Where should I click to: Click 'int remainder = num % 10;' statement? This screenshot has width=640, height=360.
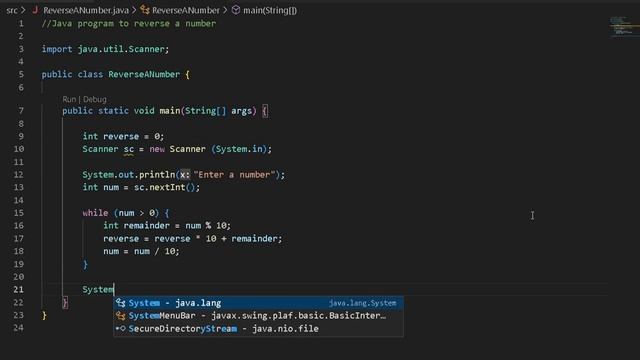coord(167,225)
